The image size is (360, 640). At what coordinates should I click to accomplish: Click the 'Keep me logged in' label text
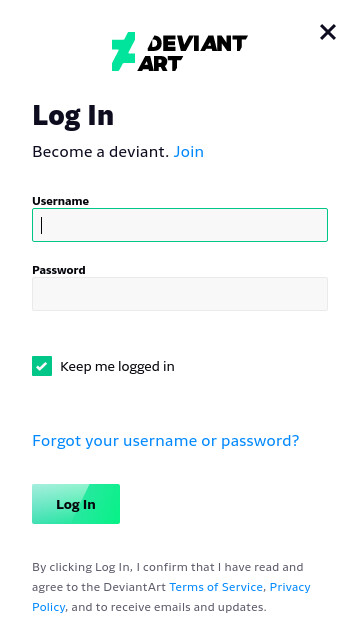click(x=117, y=367)
